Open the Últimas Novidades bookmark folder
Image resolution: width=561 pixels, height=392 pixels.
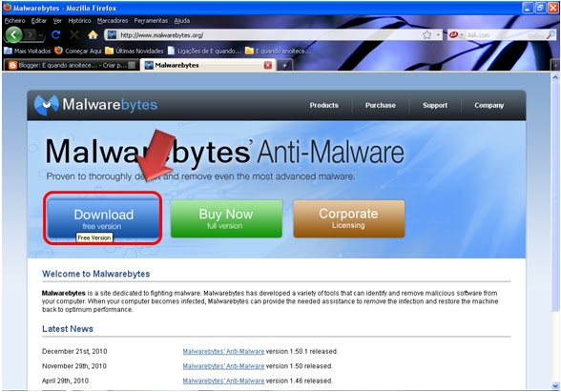click(135, 51)
